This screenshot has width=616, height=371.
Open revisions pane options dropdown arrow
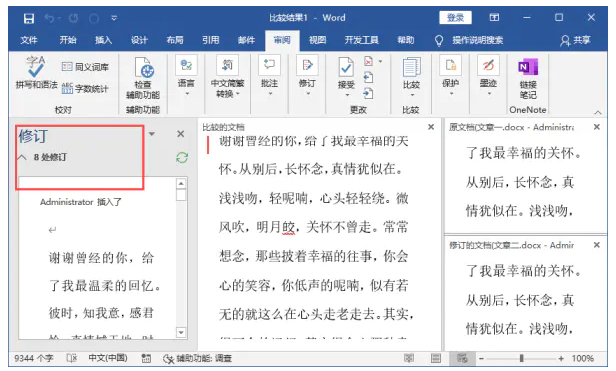coord(152,134)
